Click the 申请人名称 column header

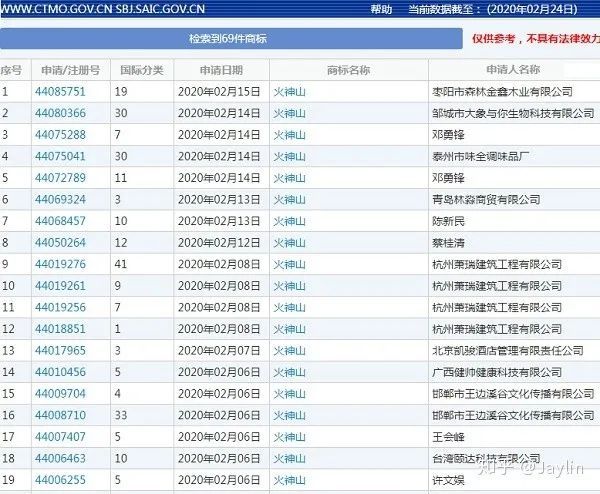pos(513,70)
